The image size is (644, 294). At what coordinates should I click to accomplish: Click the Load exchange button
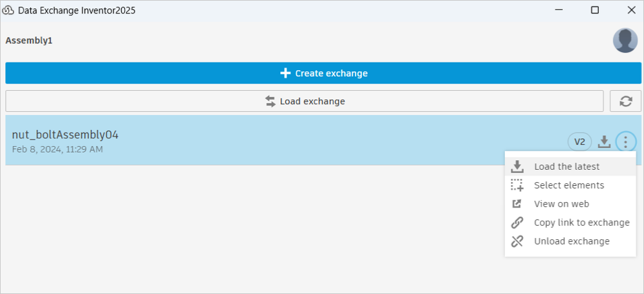[305, 101]
